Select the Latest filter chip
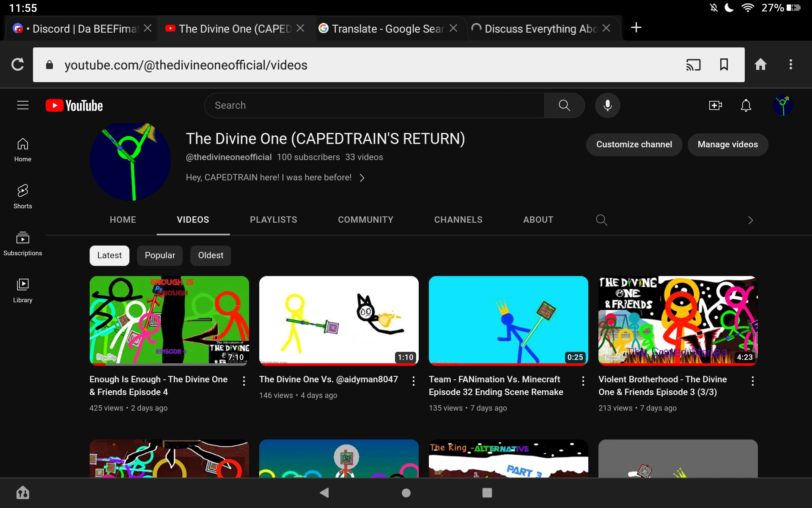812x508 pixels. point(109,255)
